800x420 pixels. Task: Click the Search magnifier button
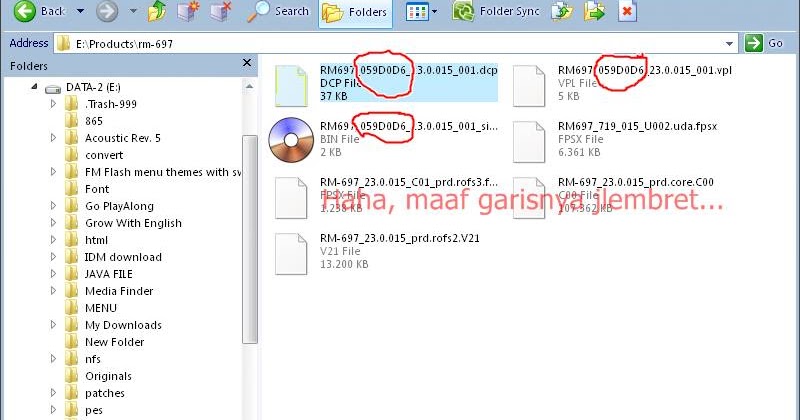pos(278,11)
